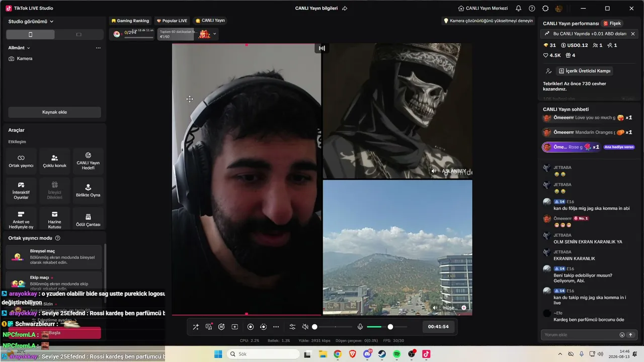Open Windows Start menu
Image resolution: width=644 pixels, height=362 pixels.
click(x=218, y=354)
